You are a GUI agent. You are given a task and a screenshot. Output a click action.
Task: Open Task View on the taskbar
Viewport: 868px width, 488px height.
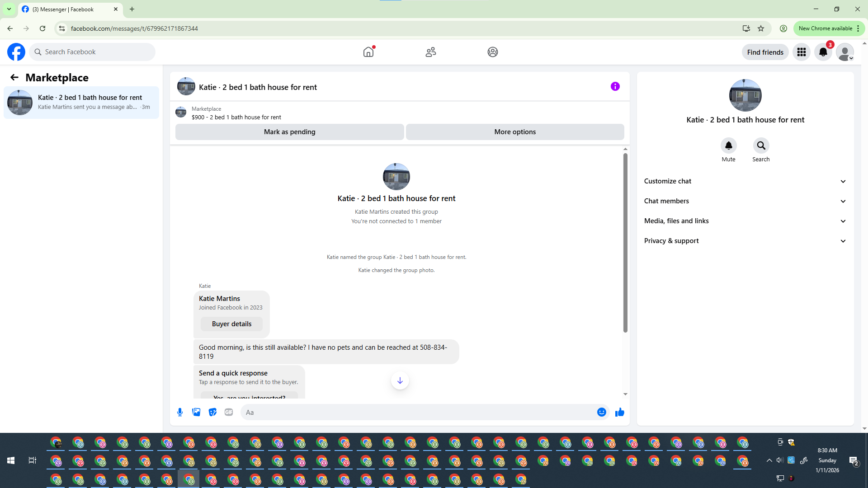pos(33,460)
